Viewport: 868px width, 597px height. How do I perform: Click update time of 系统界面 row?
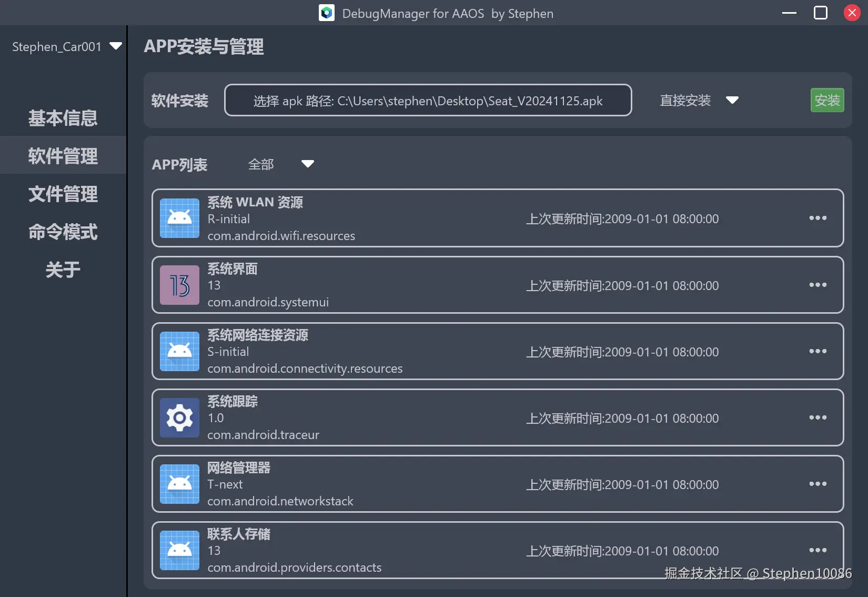622,285
